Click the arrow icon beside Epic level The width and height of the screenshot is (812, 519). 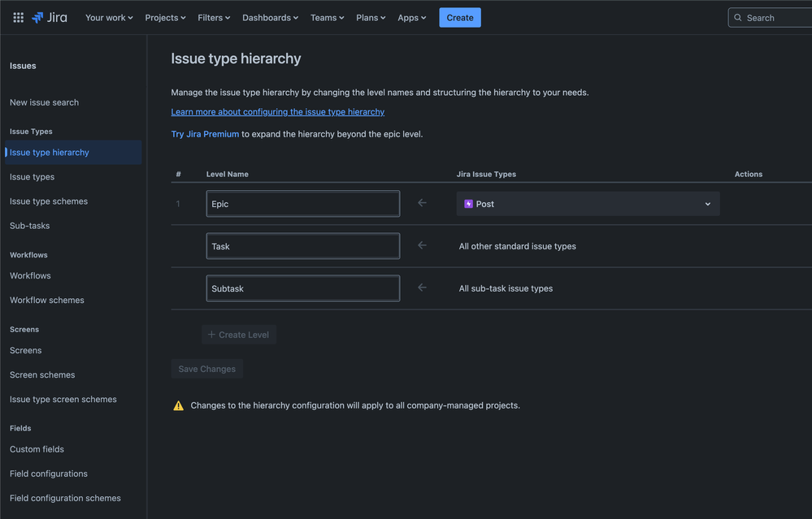(x=422, y=203)
